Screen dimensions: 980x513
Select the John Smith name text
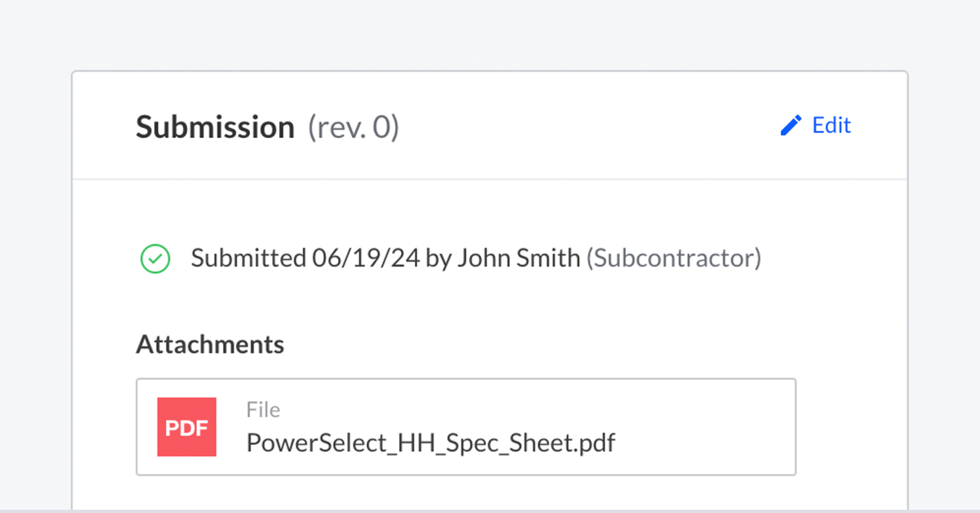pos(519,258)
